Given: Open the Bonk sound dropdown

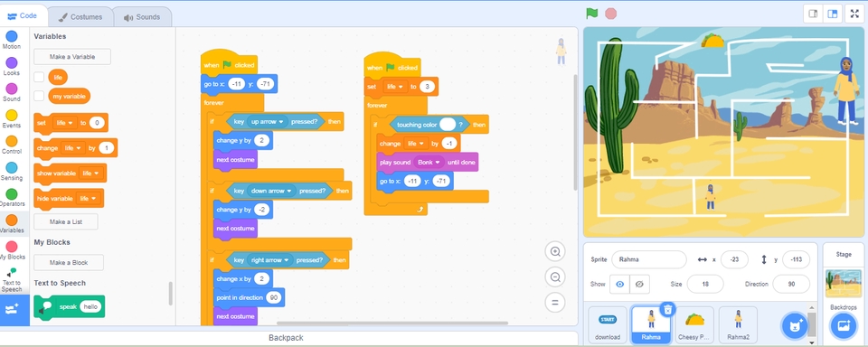Looking at the screenshot, I should 429,162.
